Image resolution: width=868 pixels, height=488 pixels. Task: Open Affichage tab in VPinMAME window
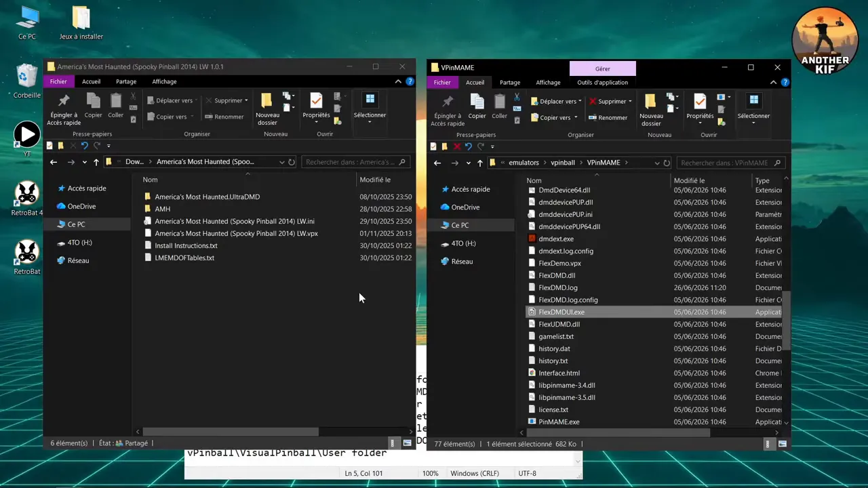pos(548,82)
